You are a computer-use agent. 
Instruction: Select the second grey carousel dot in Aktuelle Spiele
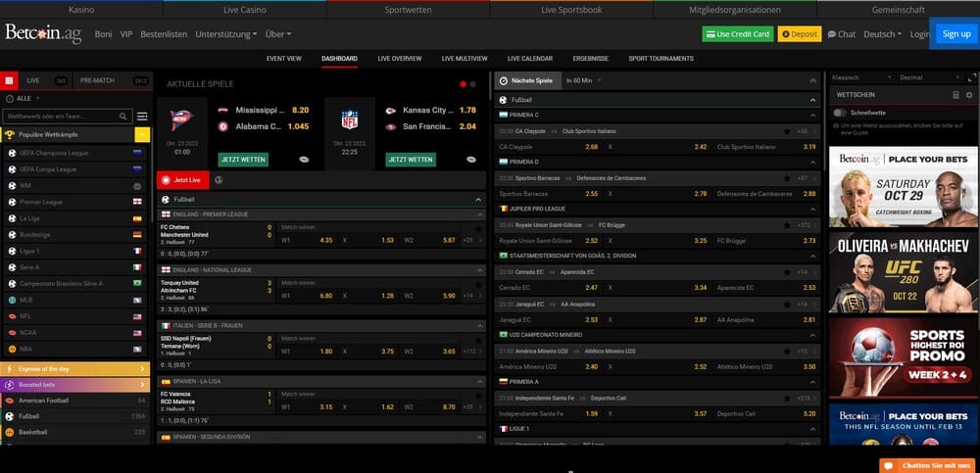tap(472, 83)
